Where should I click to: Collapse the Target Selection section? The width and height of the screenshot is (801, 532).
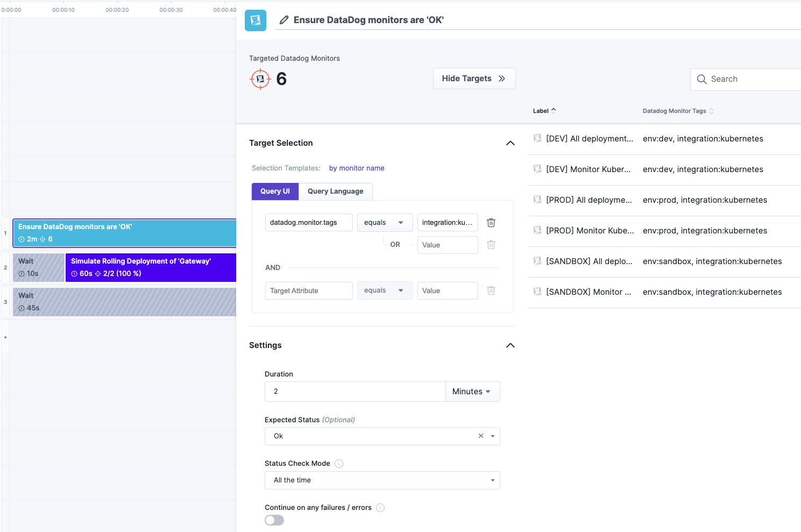click(511, 143)
